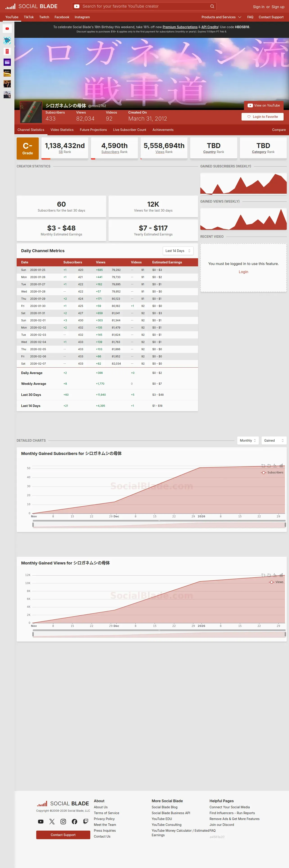The image size is (289, 868).
Task: Open the Sign up link
Action: pos(278,7)
